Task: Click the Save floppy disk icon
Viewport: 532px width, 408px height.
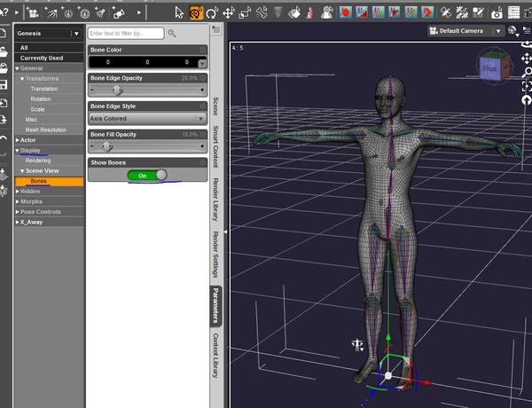Action: pos(3,85)
